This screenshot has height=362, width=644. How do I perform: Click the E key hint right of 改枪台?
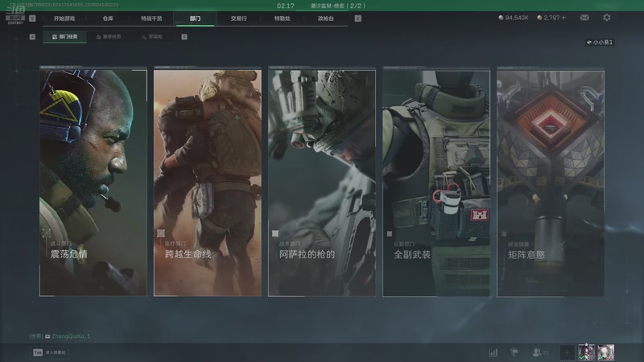pyautogui.click(x=357, y=18)
